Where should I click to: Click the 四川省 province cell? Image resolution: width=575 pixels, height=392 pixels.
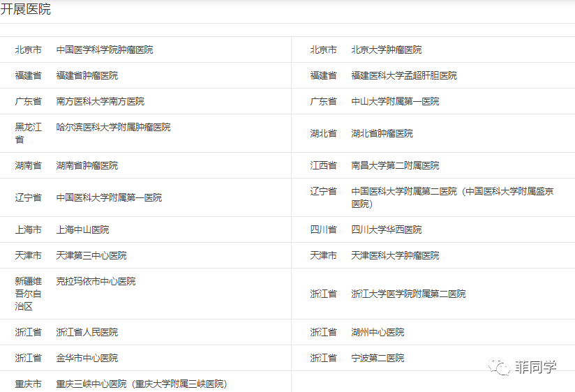(324, 229)
